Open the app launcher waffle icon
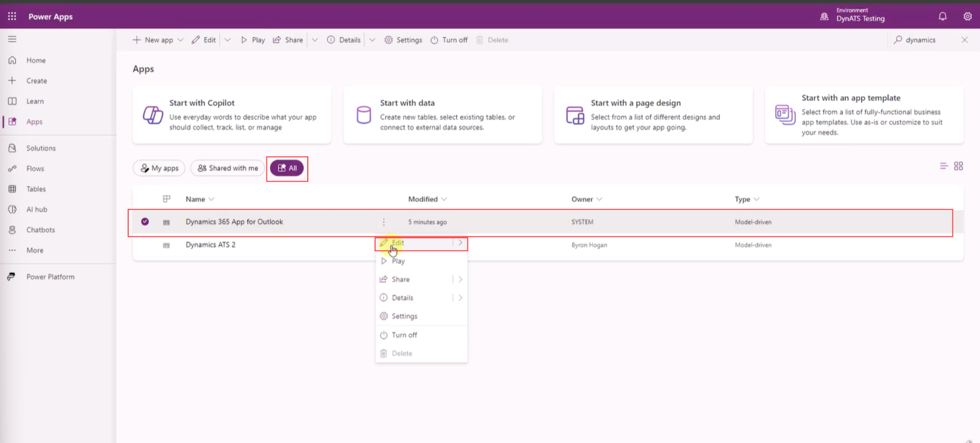The height and width of the screenshot is (443, 980). pos(12,16)
